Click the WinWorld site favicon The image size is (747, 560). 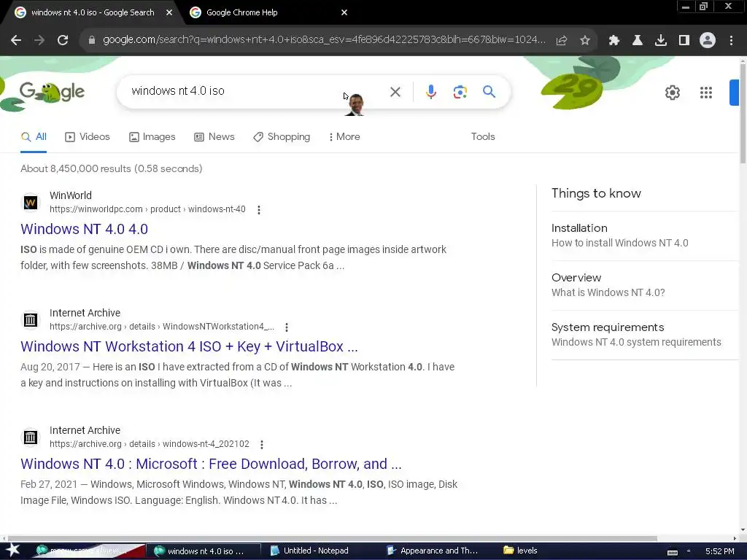click(31, 203)
